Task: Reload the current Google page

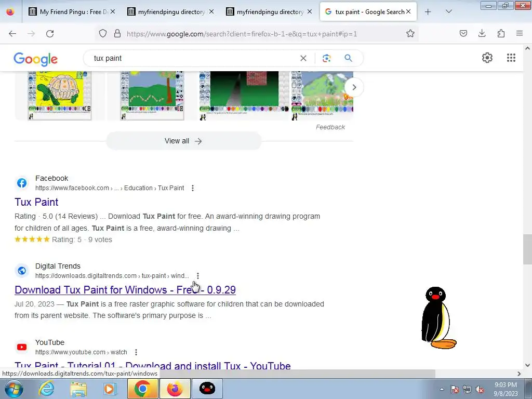Action: pos(50,33)
